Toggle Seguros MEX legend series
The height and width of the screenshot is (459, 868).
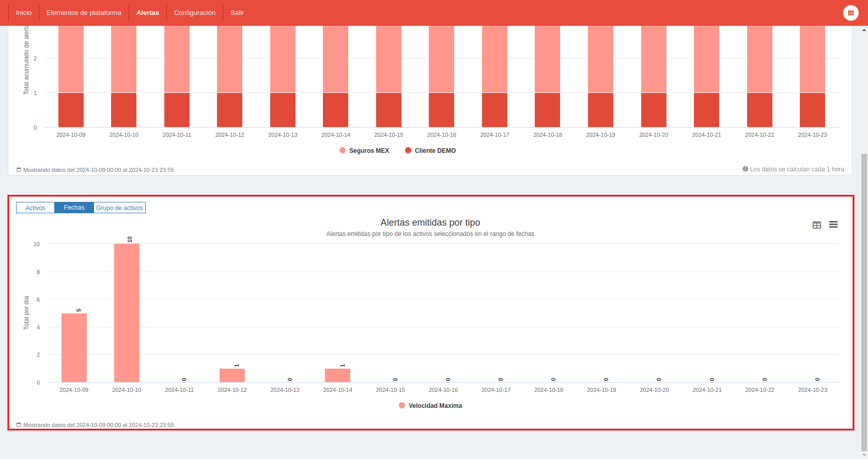[x=364, y=151]
